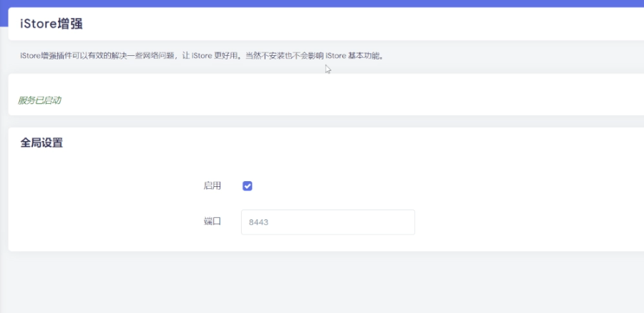Click the 全局设置 section heading
The width and height of the screenshot is (644, 313).
[42, 143]
